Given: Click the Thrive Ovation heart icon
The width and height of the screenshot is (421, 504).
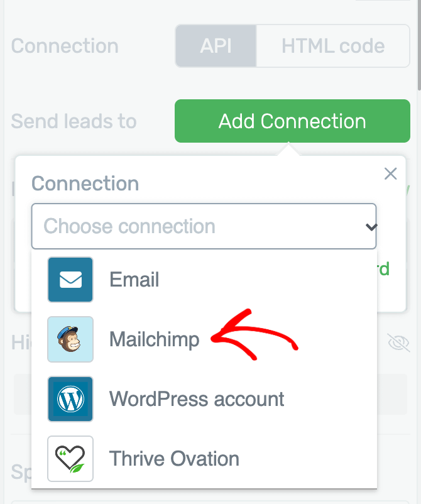Looking at the screenshot, I should pos(70,459).
